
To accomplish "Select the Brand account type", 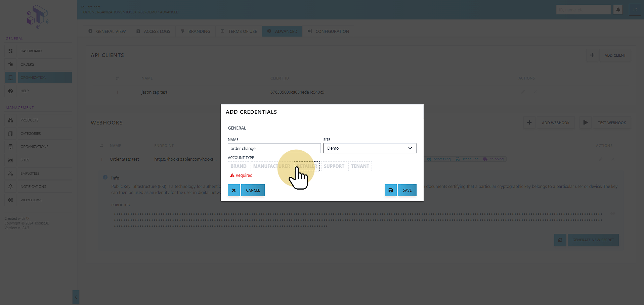I will [x=239, y=166].
